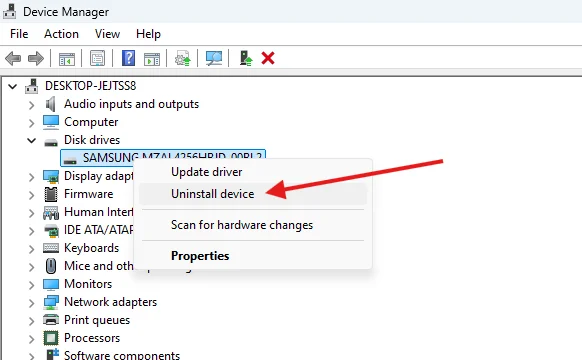The width and height of the screenshot is (582, 360).
Task: Click the Properties toolbar icon
Action: click(97, 58)
